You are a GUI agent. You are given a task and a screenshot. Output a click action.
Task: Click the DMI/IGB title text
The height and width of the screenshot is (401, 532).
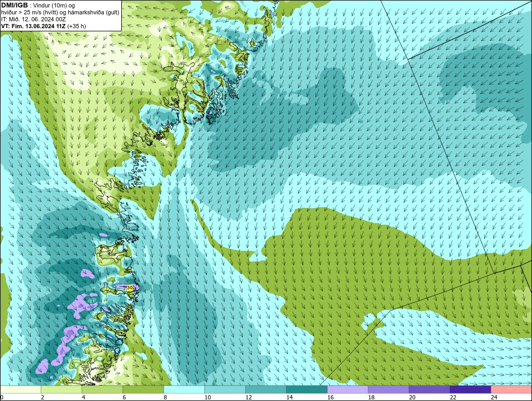click(14, 5)
